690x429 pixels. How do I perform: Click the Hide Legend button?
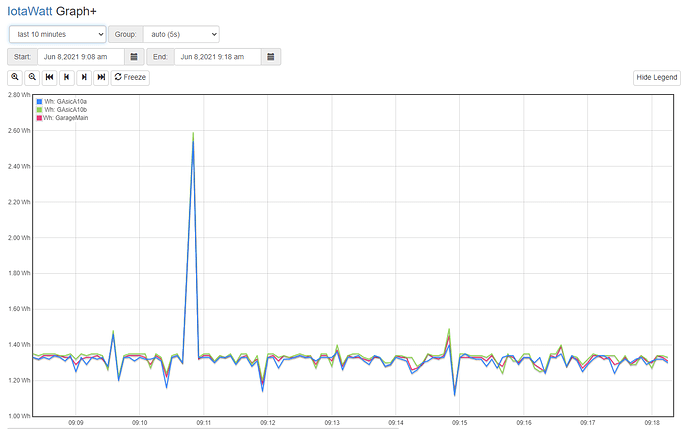(657, 77)
